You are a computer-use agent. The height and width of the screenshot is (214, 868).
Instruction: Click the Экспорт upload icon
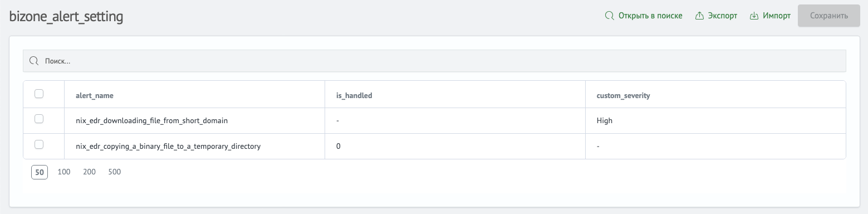click(x=700, y=16)
